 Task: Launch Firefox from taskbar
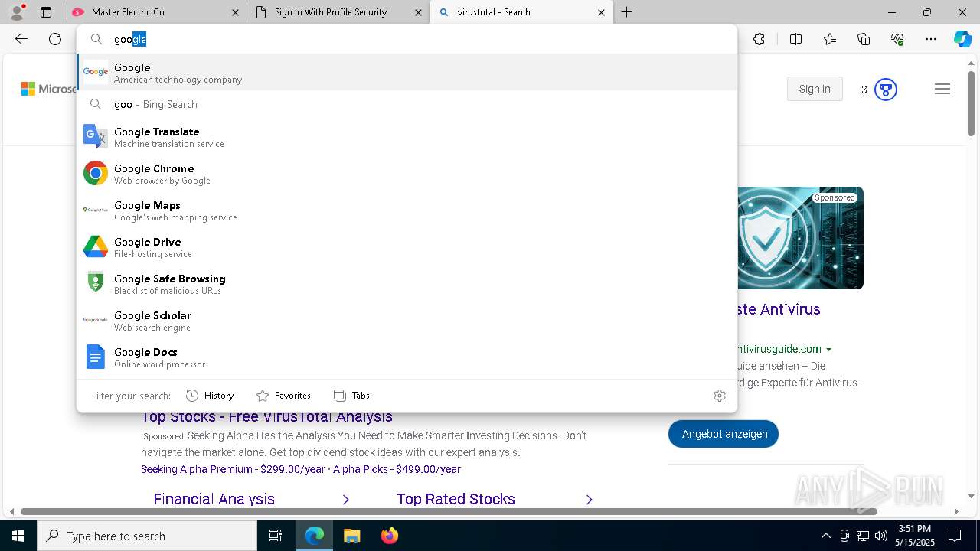[389, 536]
